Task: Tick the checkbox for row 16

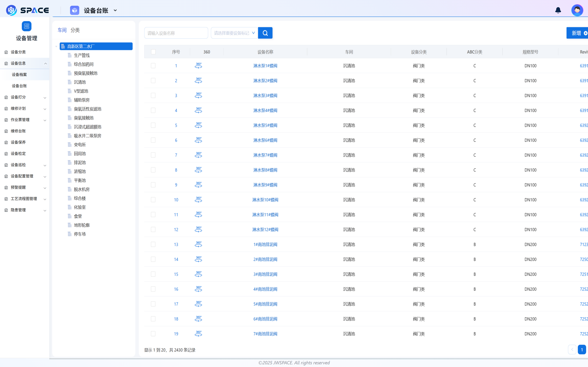Action: click(153, 289)
